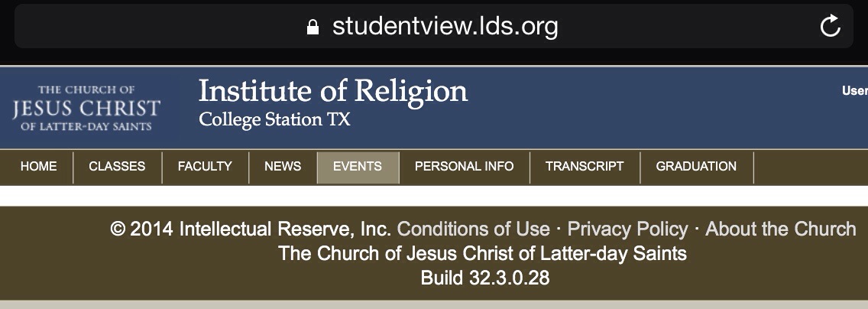
Task: Click the studentview.lds.org address field
Action: tap(433, 26)
